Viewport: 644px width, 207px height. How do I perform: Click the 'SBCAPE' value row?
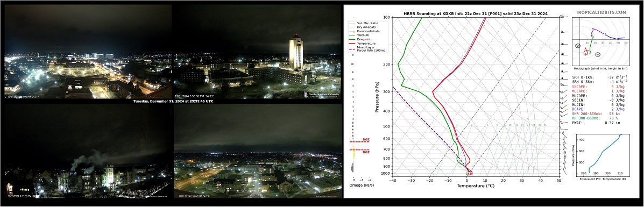598,86
